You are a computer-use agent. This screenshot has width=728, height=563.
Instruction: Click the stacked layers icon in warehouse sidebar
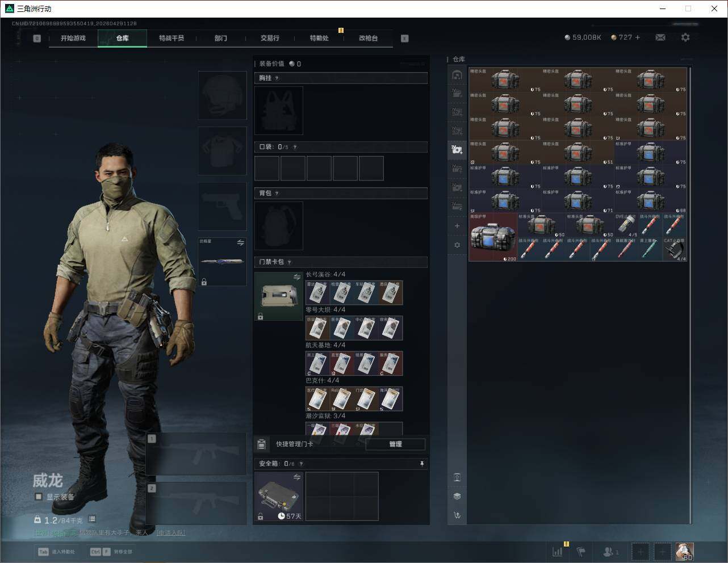(457, 496)
